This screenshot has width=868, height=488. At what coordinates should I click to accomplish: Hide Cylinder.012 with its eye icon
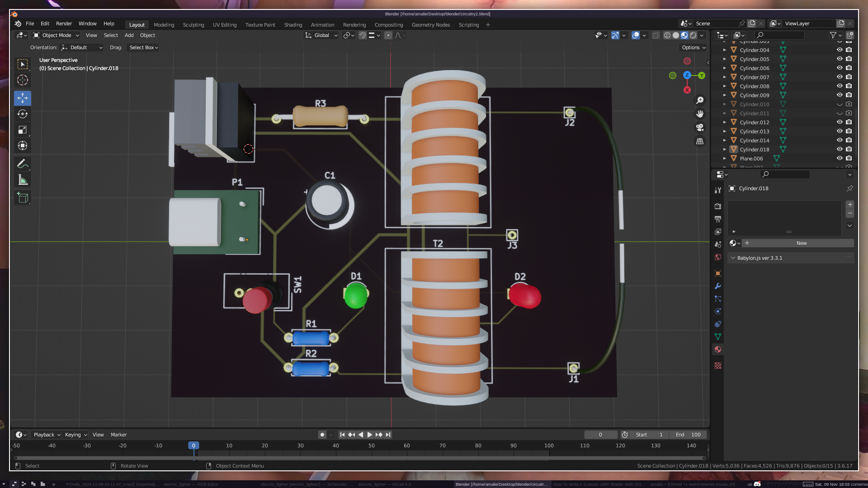click(839, 122)
